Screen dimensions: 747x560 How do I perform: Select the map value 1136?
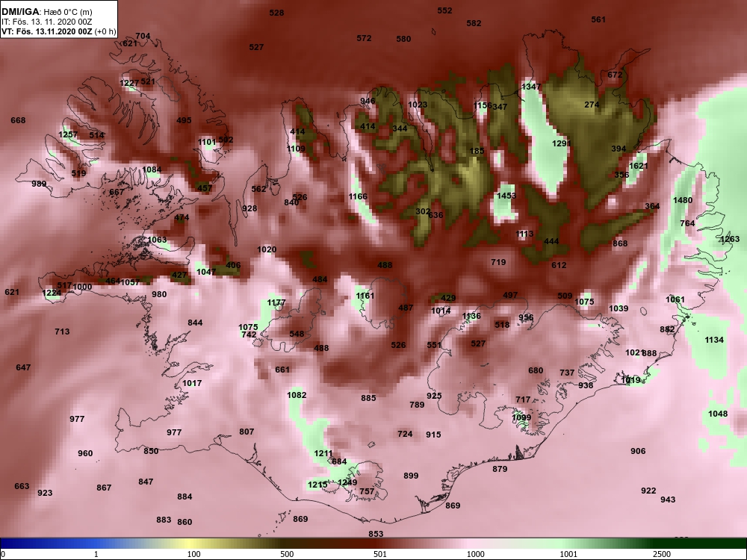(471, 316)
